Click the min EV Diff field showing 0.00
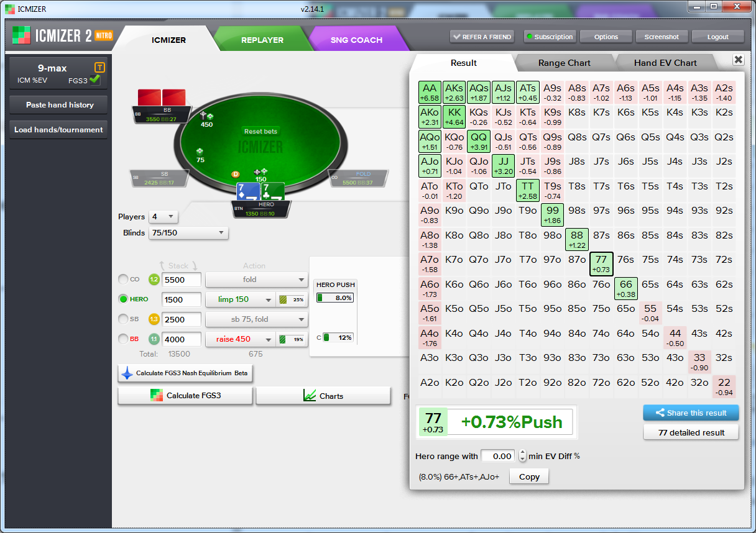Image resolution: width=756 pixels, height=533 pixels. coord(499,456)
